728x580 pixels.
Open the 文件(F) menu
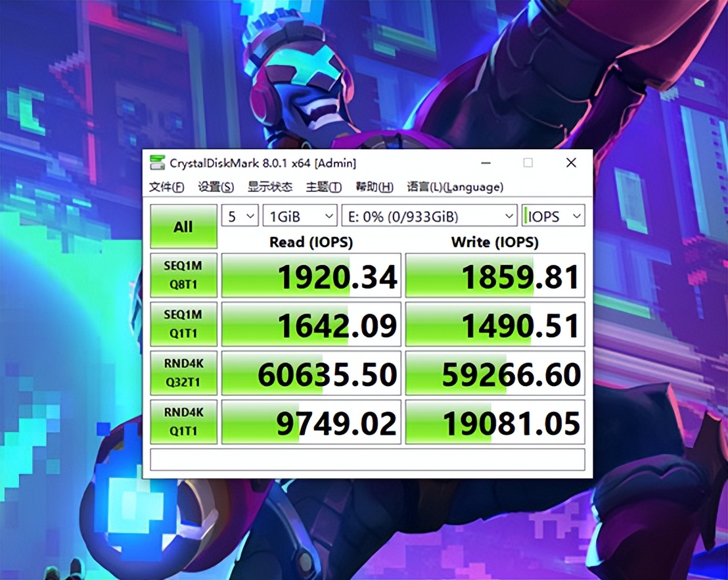pos(166,187)
